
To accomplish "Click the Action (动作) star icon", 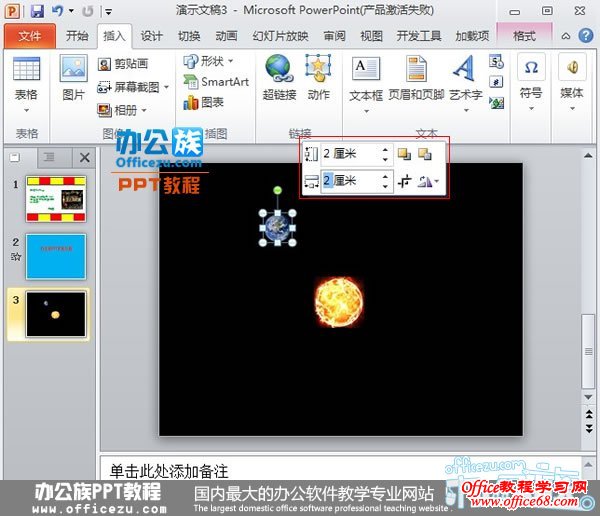I will [x=318, y=69].
